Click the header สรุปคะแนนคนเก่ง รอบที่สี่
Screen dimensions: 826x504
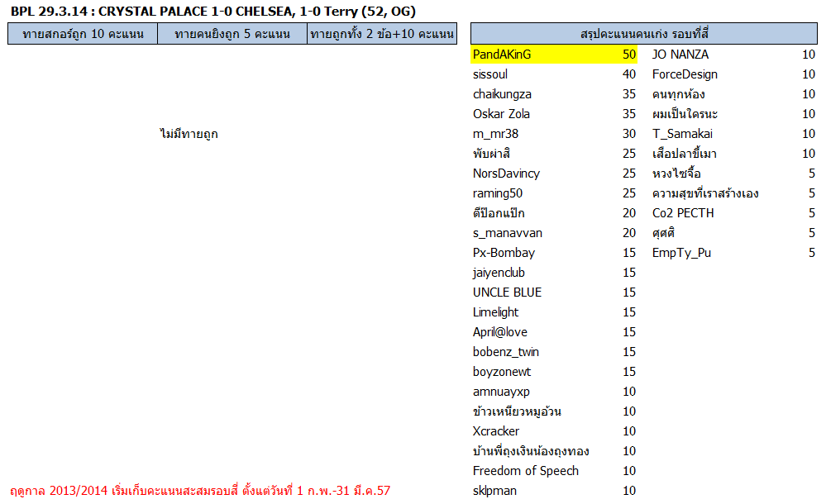644,34
